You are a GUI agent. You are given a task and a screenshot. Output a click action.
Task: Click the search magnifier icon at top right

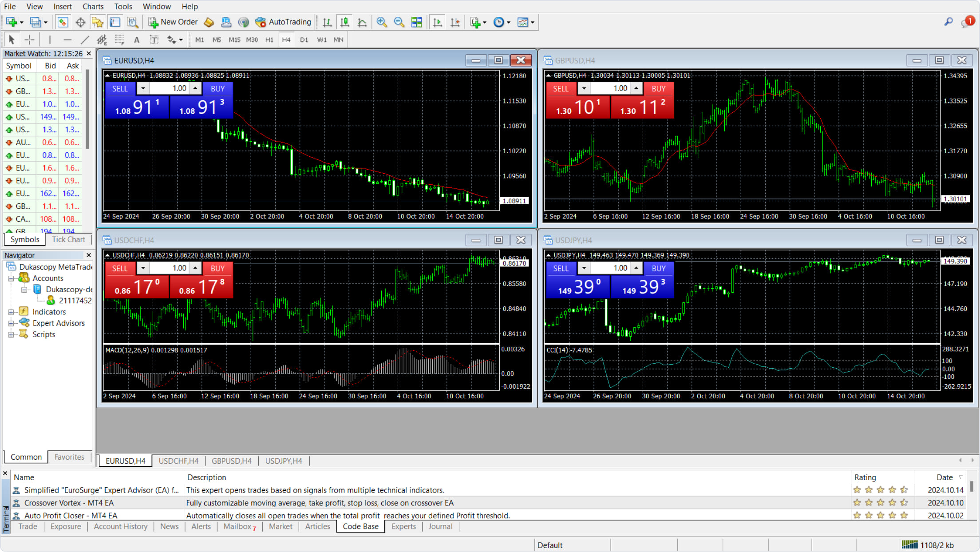[x=948, y=22]
